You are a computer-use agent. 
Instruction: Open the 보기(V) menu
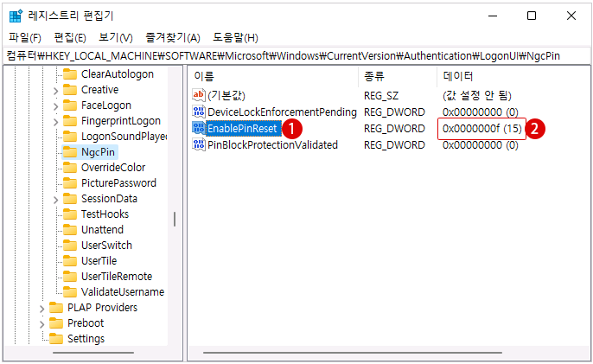(116, 38)
